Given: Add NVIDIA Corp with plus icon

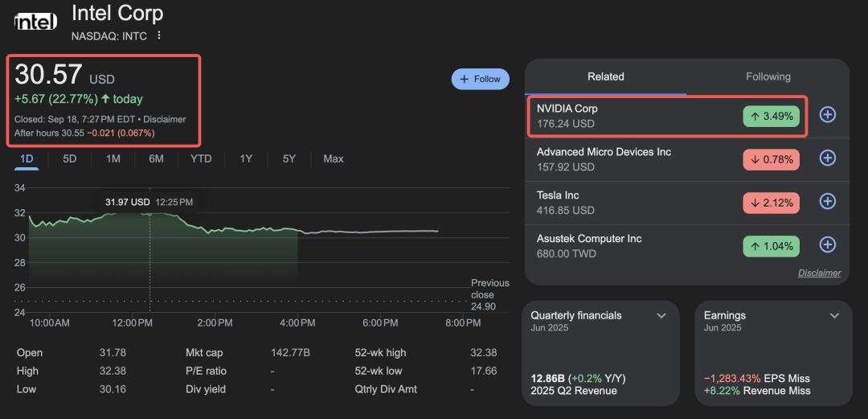Looking at the screenshot, I should [827, 115].
